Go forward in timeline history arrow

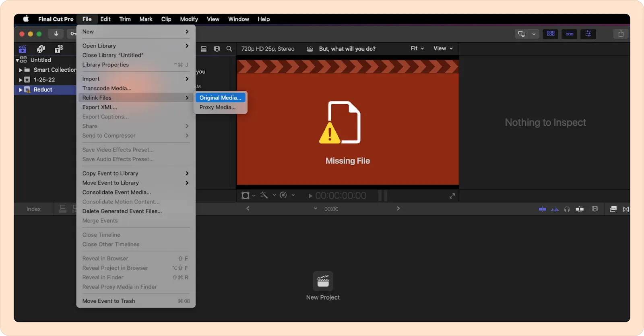pos(398,209)
